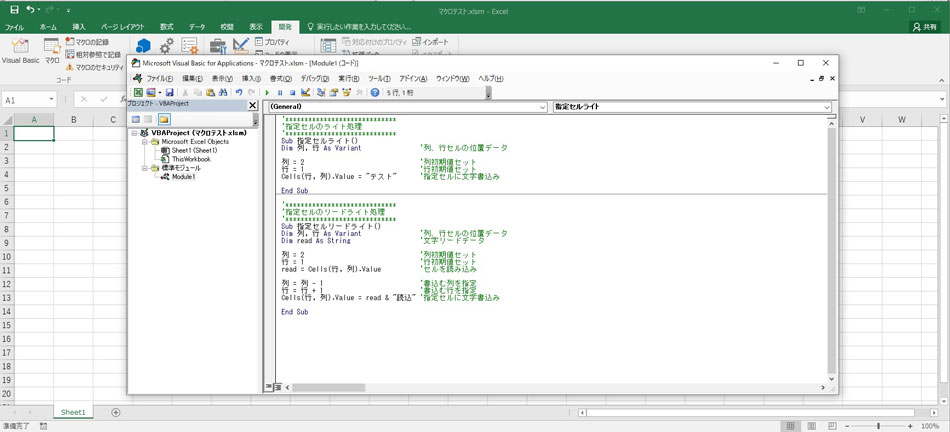Click the blue Add-ins icon in Excel ribbon
950x432 pixels.
pos(143,46)
